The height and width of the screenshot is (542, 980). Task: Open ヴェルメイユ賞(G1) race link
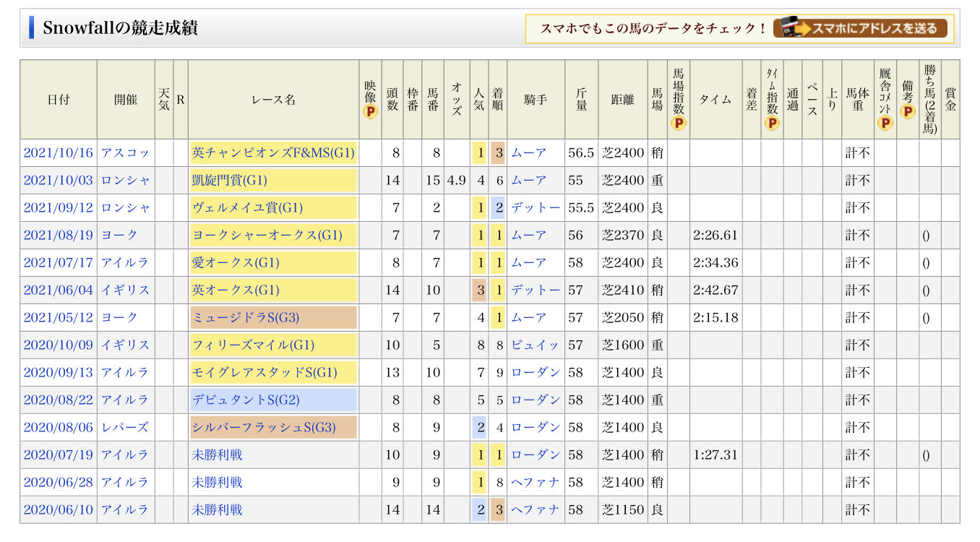(247, 208)
